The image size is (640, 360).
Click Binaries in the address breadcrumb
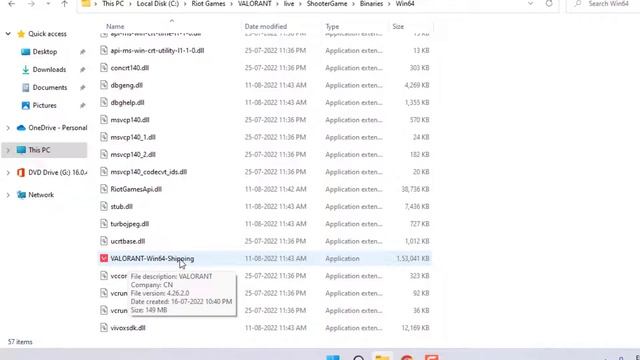tap(371, 4)
